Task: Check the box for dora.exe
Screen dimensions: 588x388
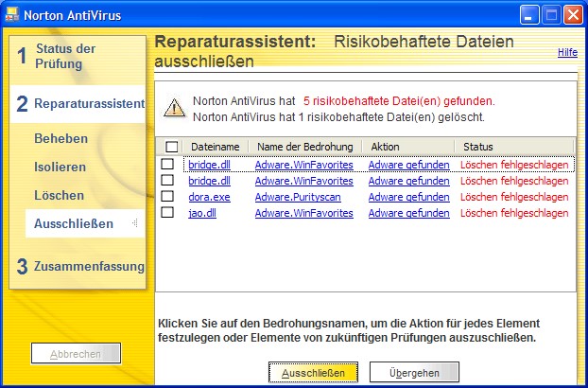Action: [167, 196]
